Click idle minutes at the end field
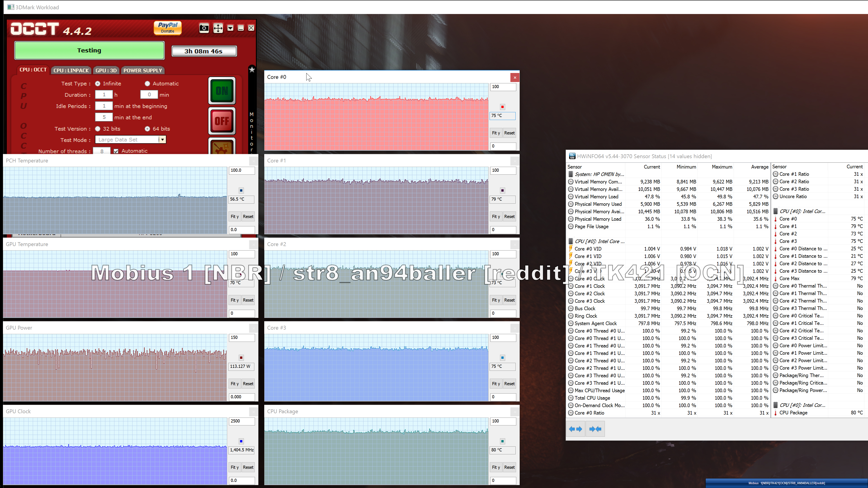This screenshot has width=868, height=488. (104, 117)
